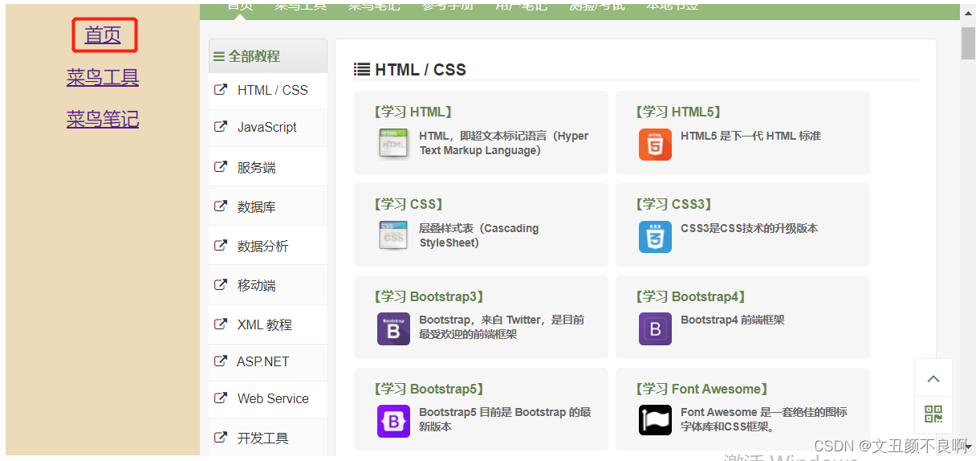Open the JavaScript category
Image resolution: width=980 pixels, height=461 pixels.
268,128
